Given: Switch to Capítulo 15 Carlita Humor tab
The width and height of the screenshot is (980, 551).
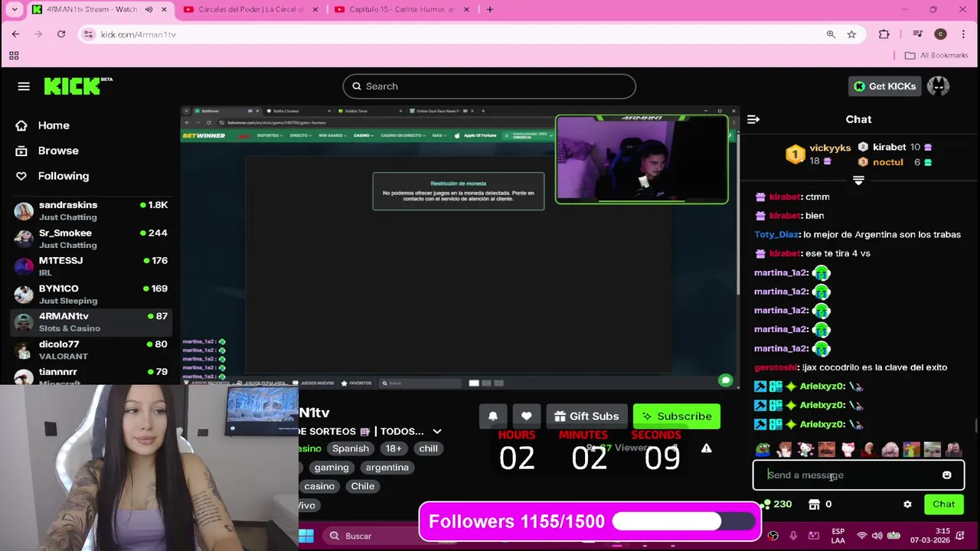Looking at the screenshot, I should point(401,9).
